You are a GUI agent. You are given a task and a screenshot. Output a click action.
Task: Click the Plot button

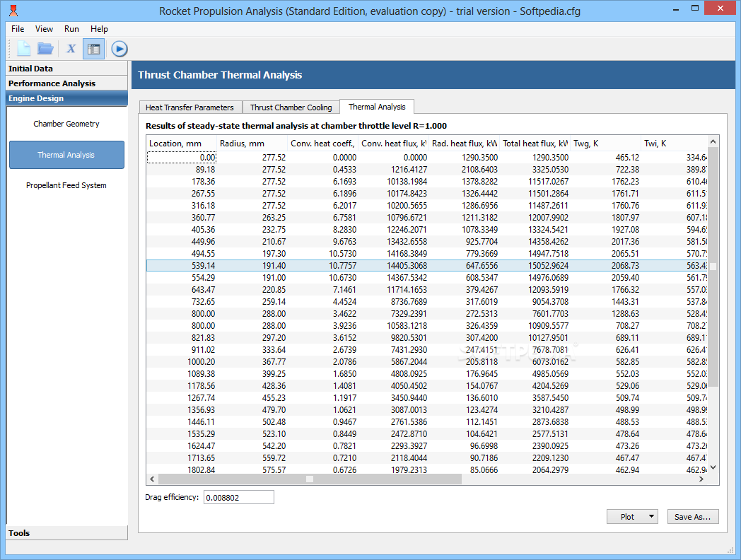coord(627,517)
